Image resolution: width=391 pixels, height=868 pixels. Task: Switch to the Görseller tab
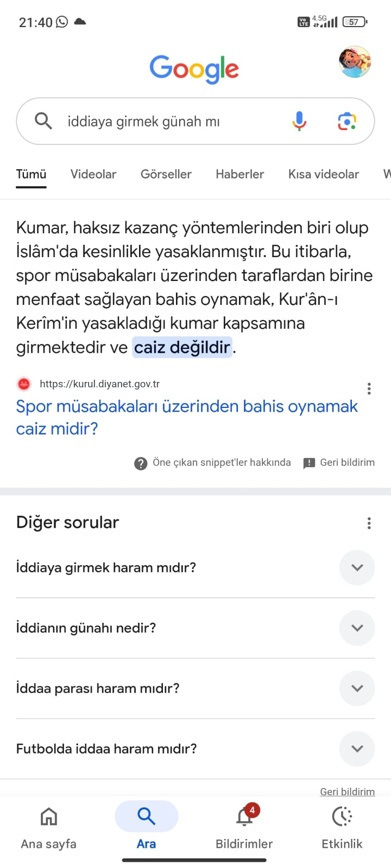click(166, 174)
